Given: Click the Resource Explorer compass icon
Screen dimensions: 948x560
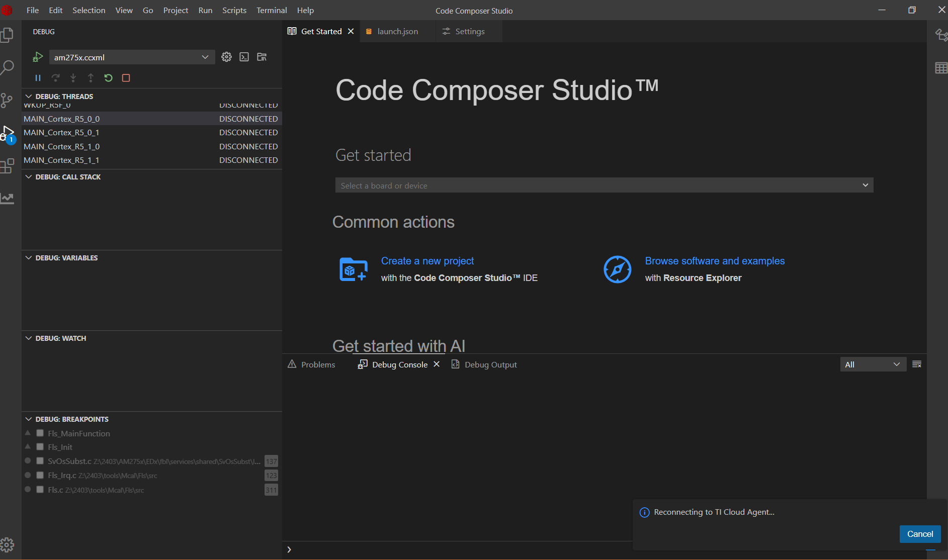Looking at the screenshot, I should [618, 269].
